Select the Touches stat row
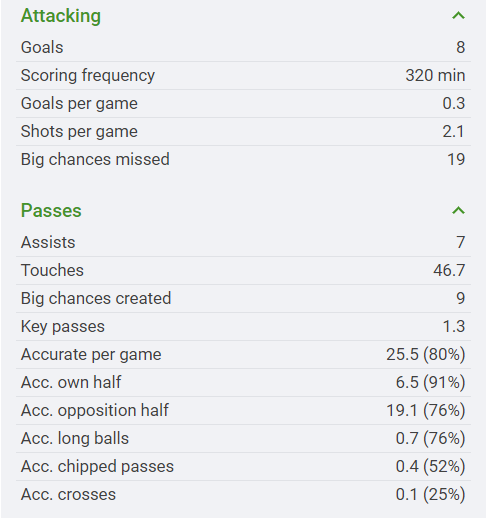Screen dimensions: 497x518 243,270
